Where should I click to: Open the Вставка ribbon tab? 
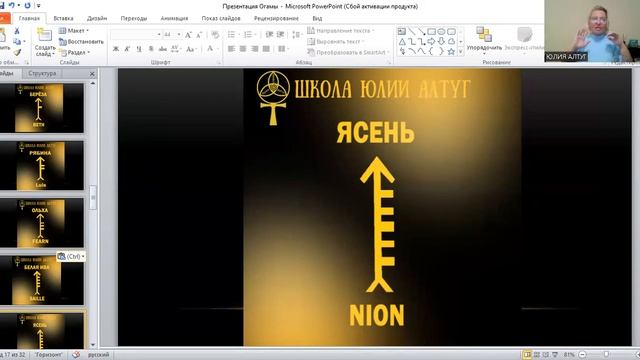(x=63, y=18)
